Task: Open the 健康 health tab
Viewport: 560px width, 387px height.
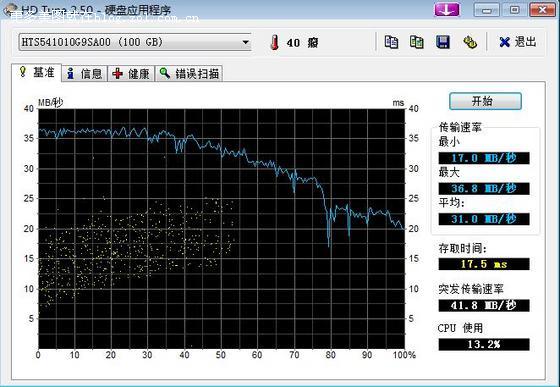Action: point(131,74)
